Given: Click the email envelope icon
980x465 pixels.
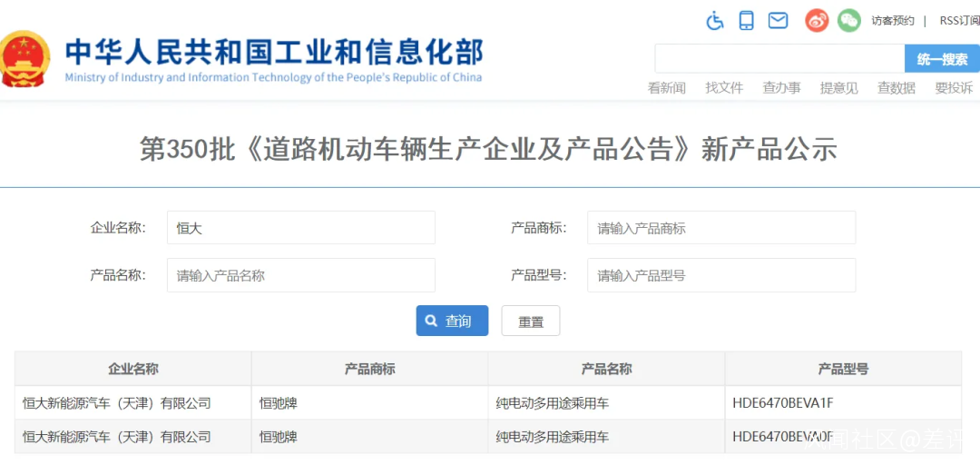Looking at the screenshot, I should pyautogui.click(x=778, y=21).
